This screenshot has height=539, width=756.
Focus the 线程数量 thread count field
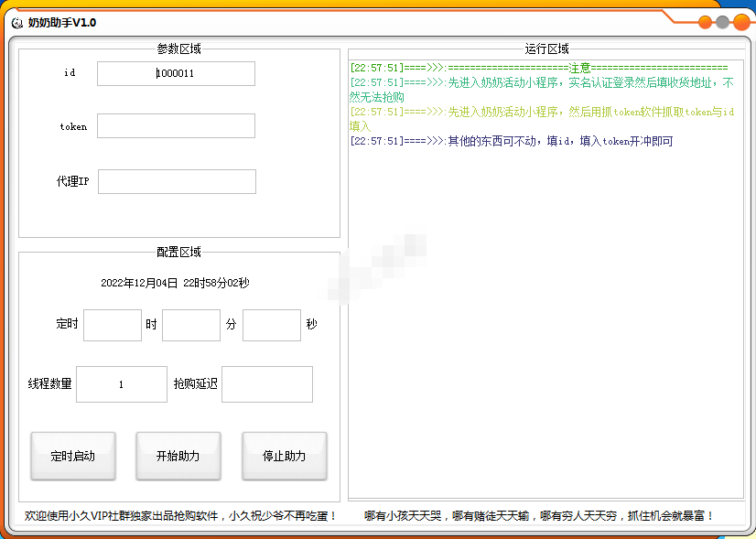click(x=121, y=384)
